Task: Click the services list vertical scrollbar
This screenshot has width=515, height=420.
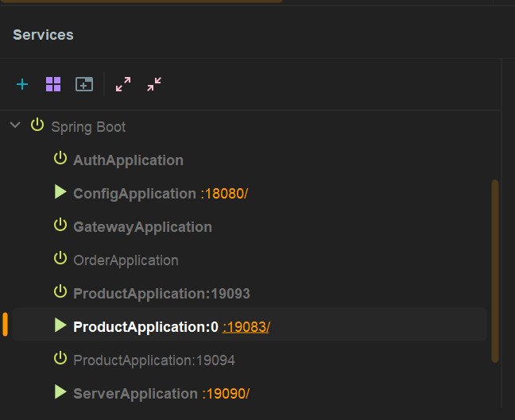Action: click(x=495, y=271)
